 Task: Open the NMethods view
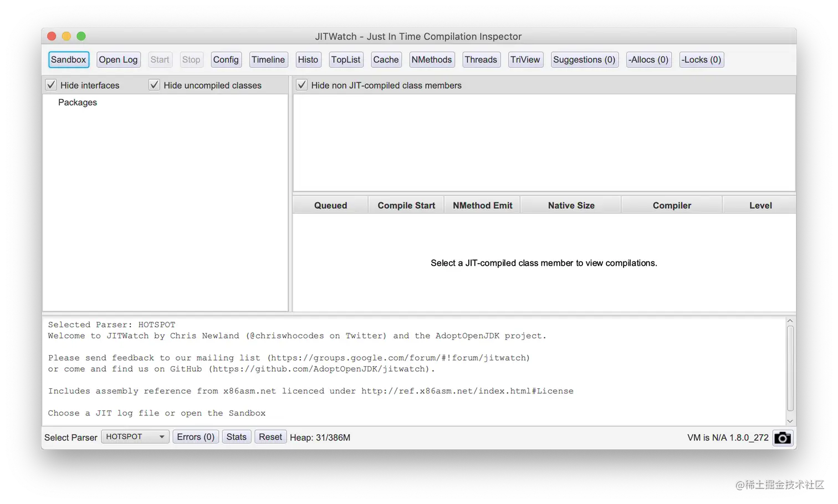coord(432,60)
